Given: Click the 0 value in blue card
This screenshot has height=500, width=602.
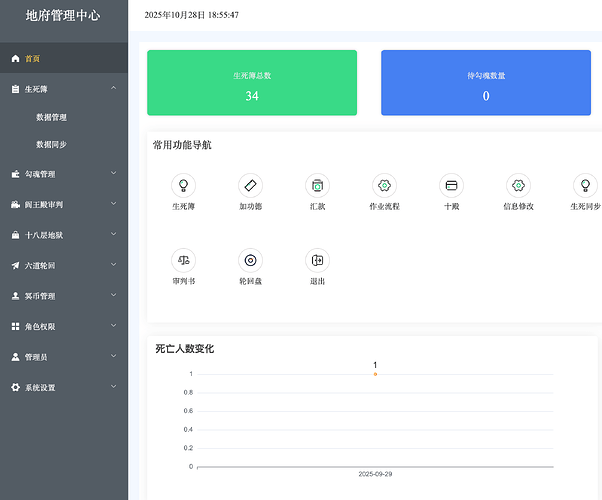Looking at the screenshot, I should coord(486,96).
